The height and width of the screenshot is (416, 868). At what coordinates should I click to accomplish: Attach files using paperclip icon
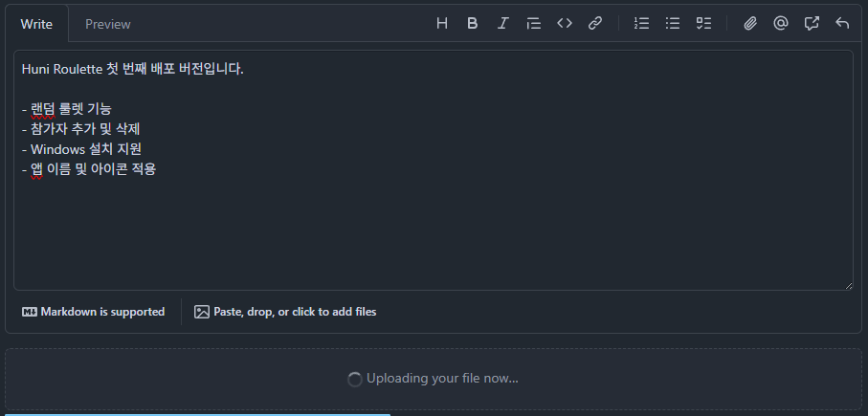pyautogui.click(x=750, y=23)
